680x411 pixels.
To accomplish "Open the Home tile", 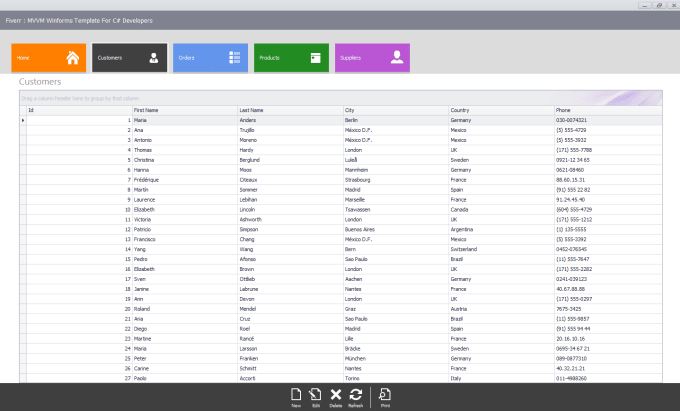I will (49, 58).
